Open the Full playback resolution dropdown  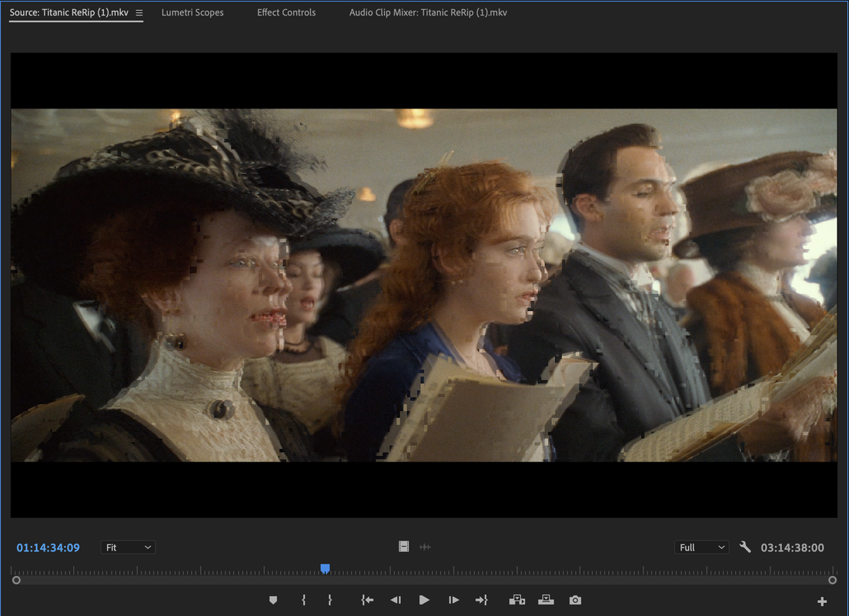click(x=701, y=547)
